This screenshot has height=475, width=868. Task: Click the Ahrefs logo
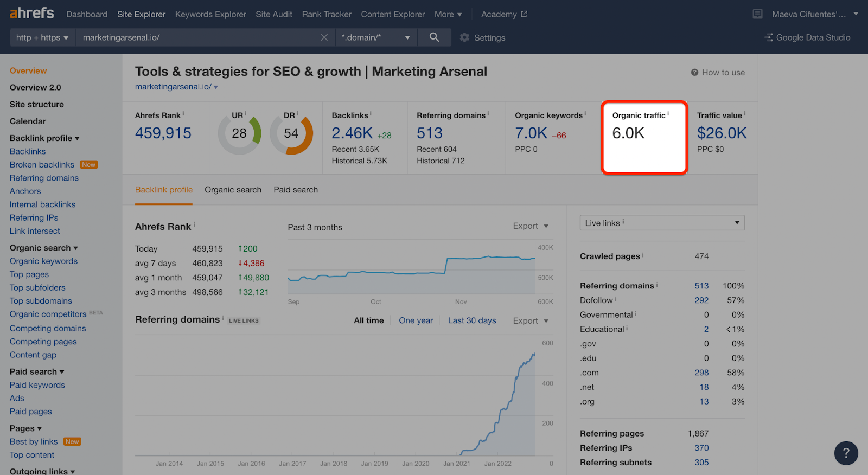coord(31,14)
